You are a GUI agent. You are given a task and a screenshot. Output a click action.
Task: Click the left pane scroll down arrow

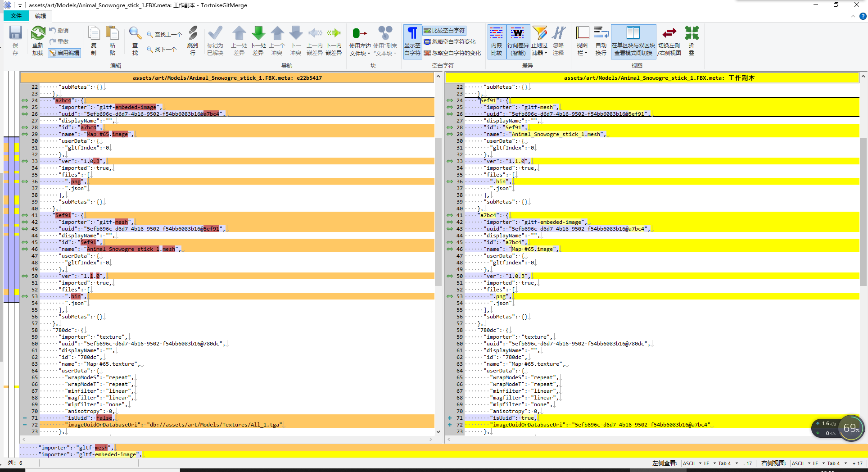[438, 431]
